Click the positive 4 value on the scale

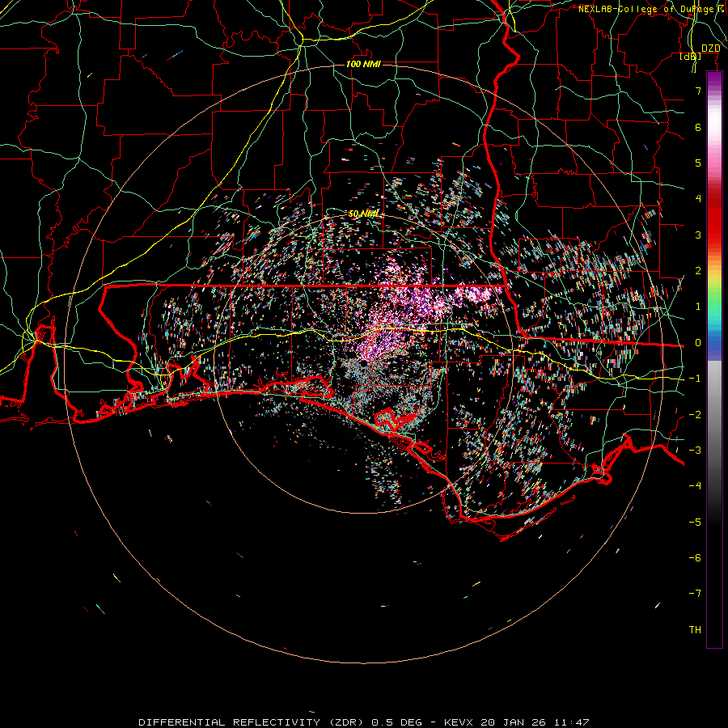coord(698,199)
